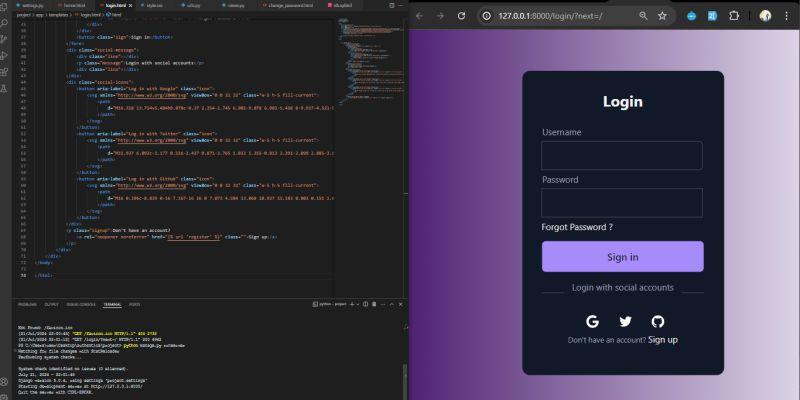Switch to the home.html tab

click(x=71, y=5)
